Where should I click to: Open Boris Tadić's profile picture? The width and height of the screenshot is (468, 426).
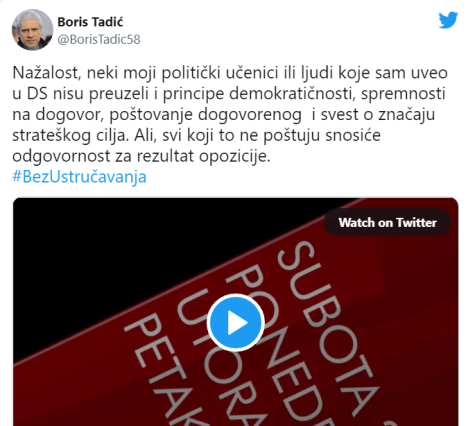point(32,30)
